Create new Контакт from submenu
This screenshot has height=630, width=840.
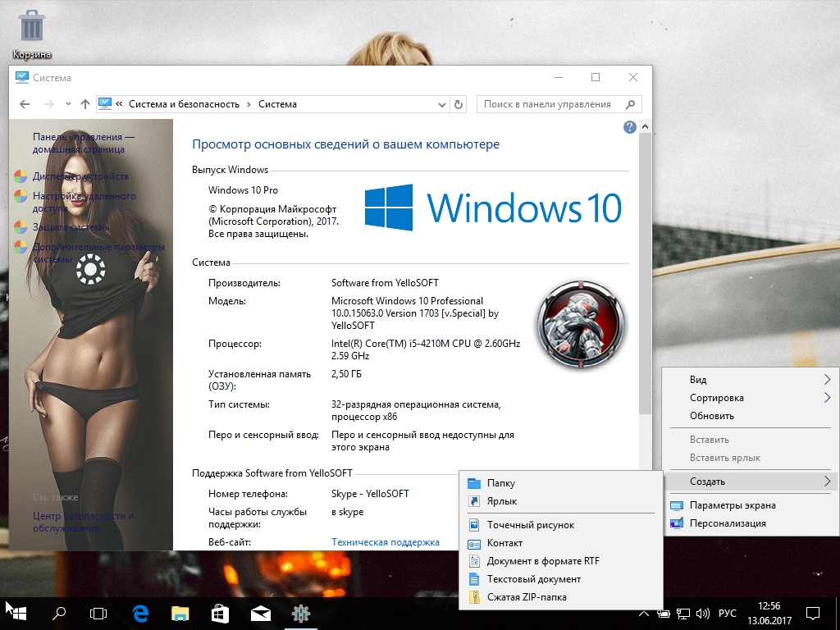561,543
